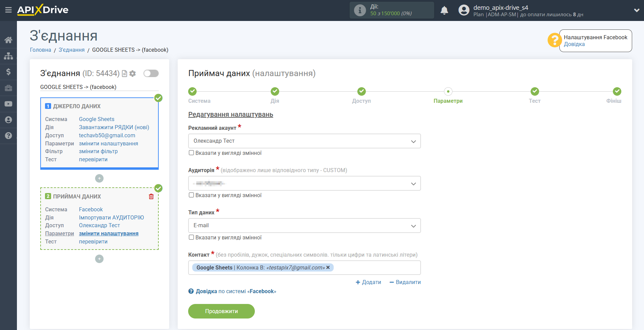Screen dimensions: 644x330
Task: Click source змінити налаштування link
Action: [x=108, y=143]
